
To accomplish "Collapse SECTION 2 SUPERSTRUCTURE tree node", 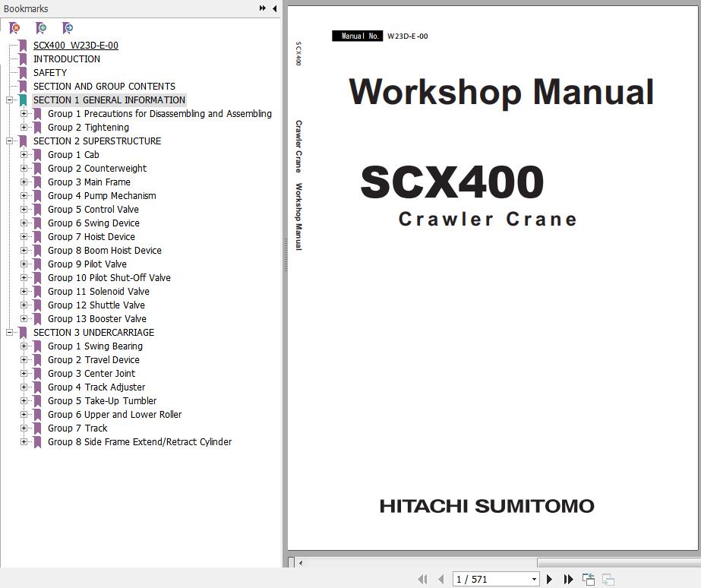I will pyautogui.click(x=10, y=141).
